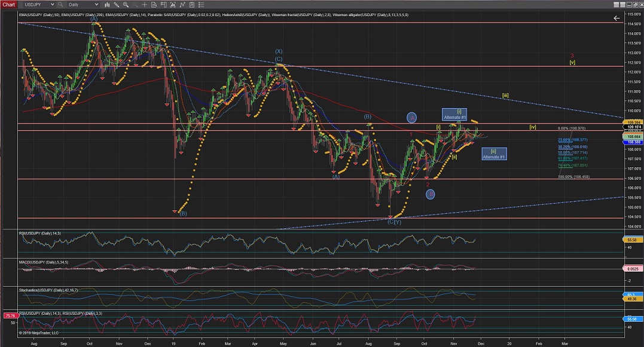The width and height of the screenshot is (644, 347).
Task: Click the instrument search magnifier icon
Action: [x=60, y=4]
